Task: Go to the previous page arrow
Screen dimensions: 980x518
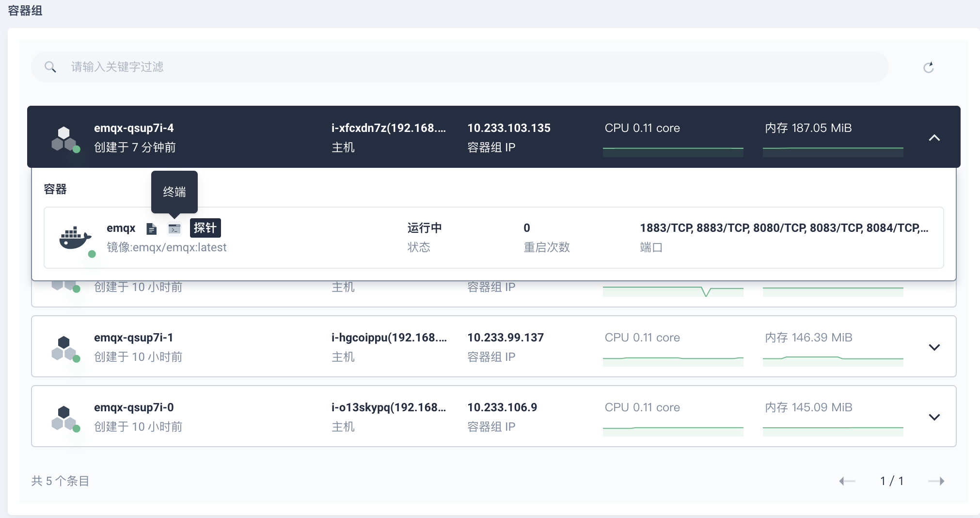Action: [847, 481]
